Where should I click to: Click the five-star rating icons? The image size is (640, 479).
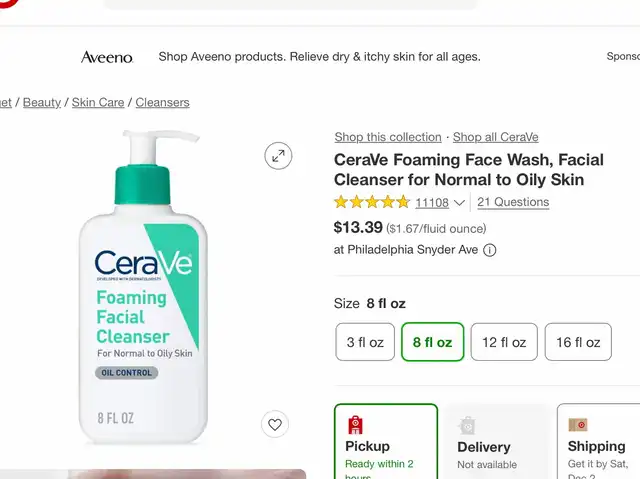[x=372, y=202]
